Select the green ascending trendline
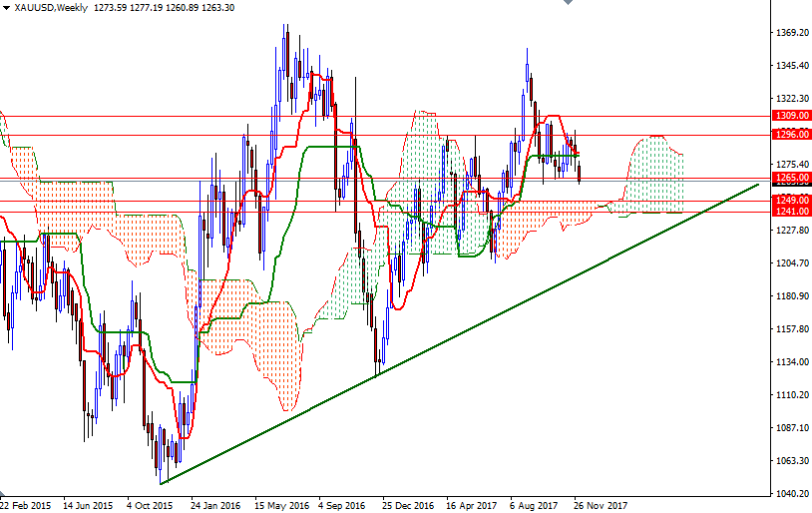This screenshot has width=812, height=513. 459,334
